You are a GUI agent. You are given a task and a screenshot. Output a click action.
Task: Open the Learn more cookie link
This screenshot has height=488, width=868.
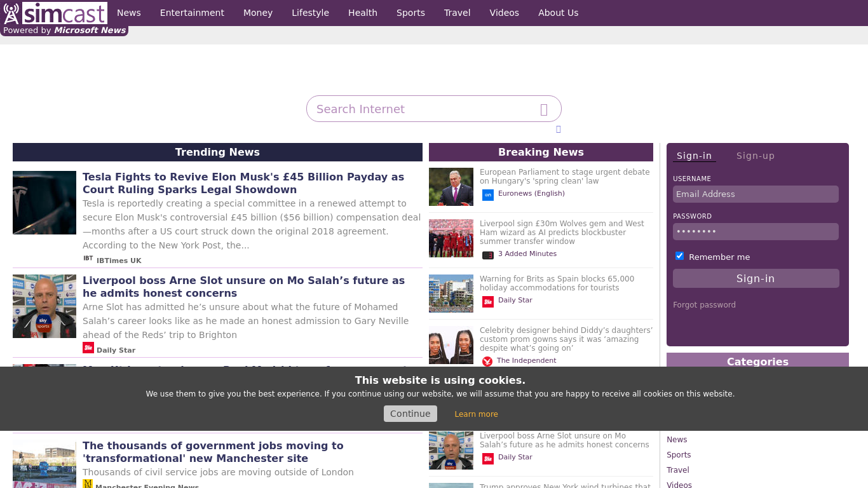477,414
